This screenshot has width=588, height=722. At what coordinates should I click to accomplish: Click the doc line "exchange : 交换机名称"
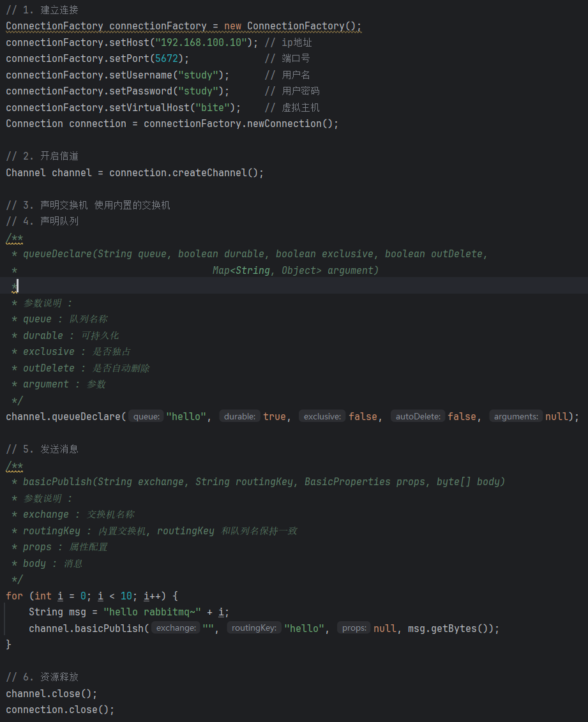click(79, 515)
